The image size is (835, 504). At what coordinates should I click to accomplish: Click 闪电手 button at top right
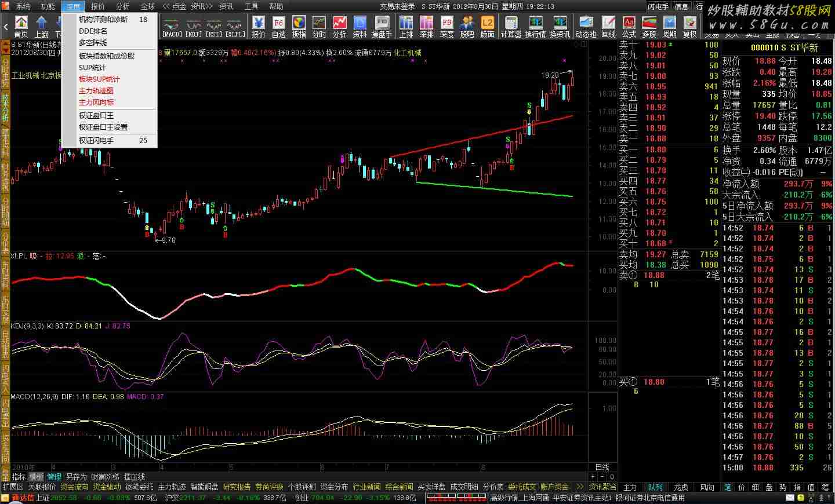(x=658, y=6)
